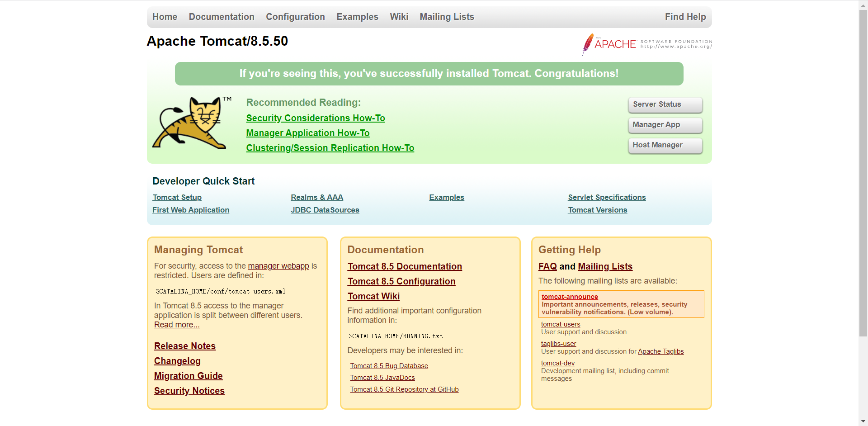Click the FAQ link in Getting Help
The image size is (868, 426).
(x=547, y=266)
